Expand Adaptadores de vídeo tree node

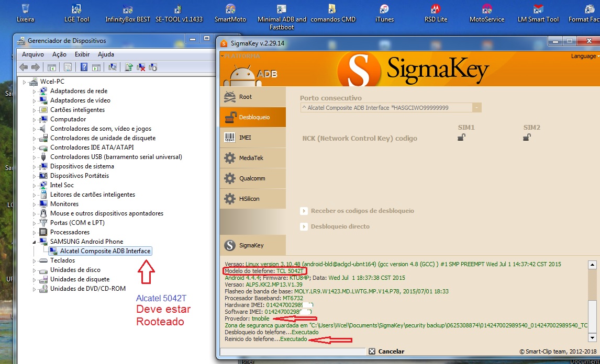(34, 100)
